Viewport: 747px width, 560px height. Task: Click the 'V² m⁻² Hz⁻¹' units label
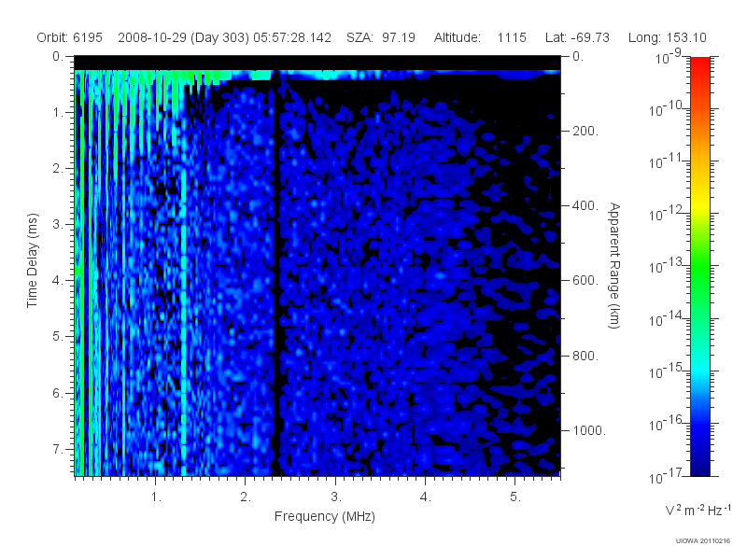[698, 510]
